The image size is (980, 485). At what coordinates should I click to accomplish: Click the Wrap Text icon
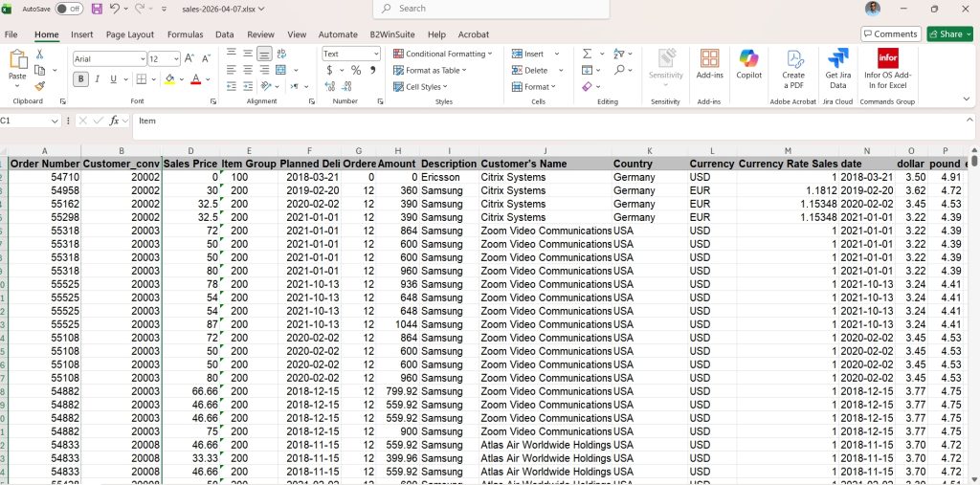point(281,54)
